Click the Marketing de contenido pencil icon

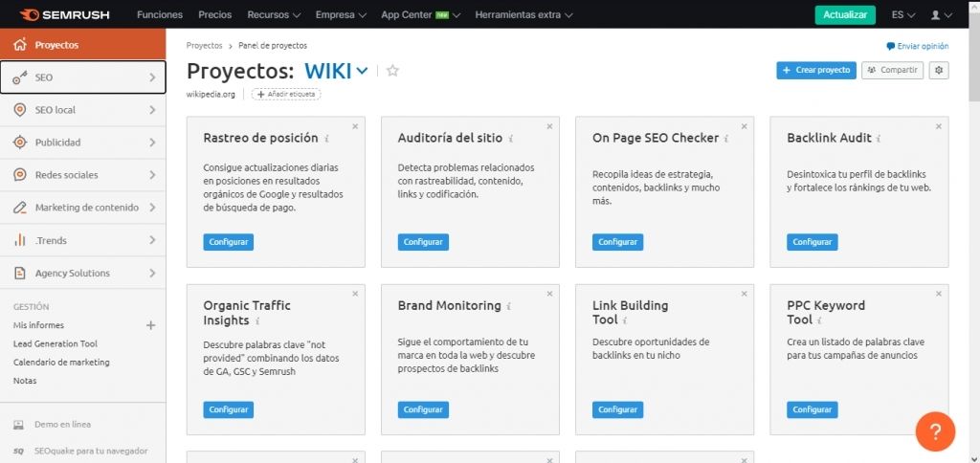[20, 208]
